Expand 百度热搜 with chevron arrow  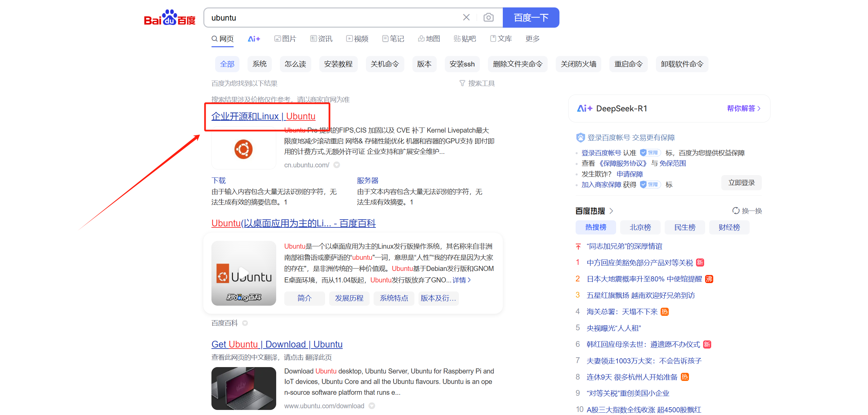point(611,211)
